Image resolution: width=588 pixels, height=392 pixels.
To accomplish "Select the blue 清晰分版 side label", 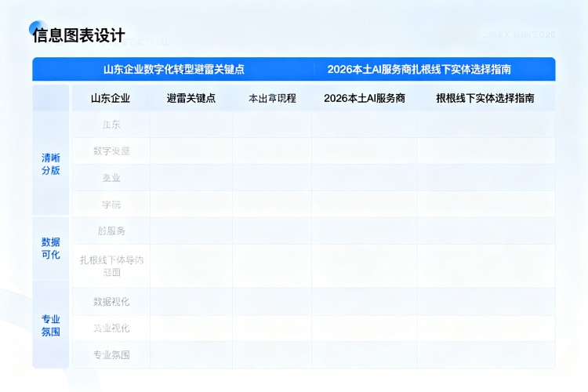I will [x=51, y=164].
